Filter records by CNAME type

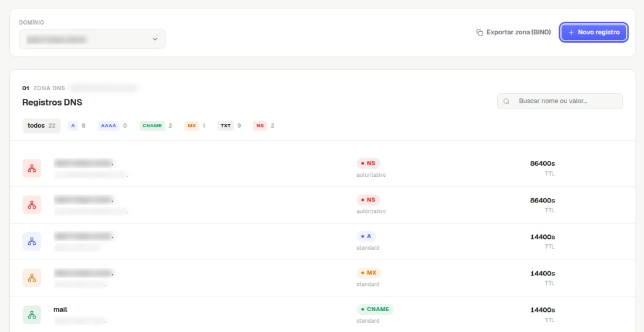[x=155, y=126]
